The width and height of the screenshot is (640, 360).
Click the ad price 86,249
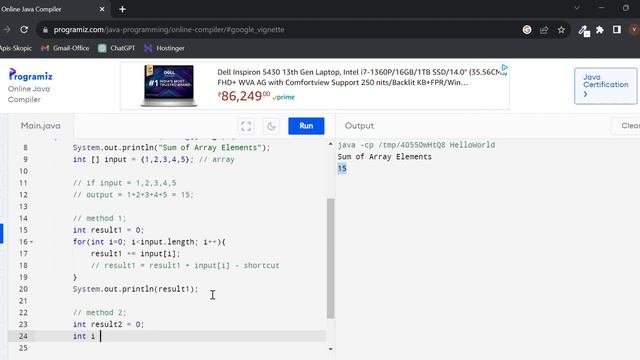point(244,96)
